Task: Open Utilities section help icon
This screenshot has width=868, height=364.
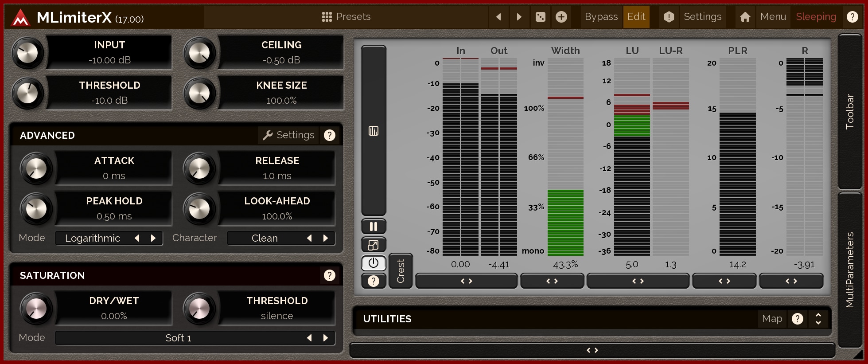Action: pyautogui.click(x=797, y=319)
